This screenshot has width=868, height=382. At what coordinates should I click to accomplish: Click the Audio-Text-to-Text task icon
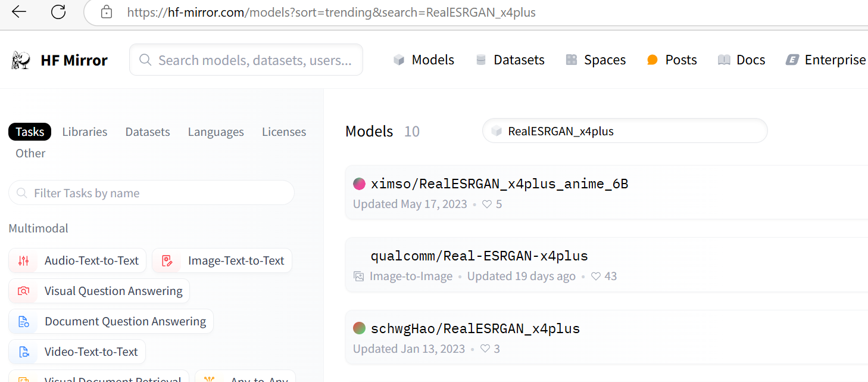pos(23,260)
